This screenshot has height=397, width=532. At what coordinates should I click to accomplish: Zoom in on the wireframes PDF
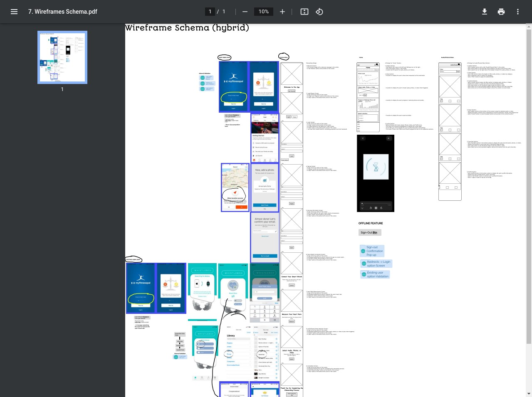(x=282, y=12)
